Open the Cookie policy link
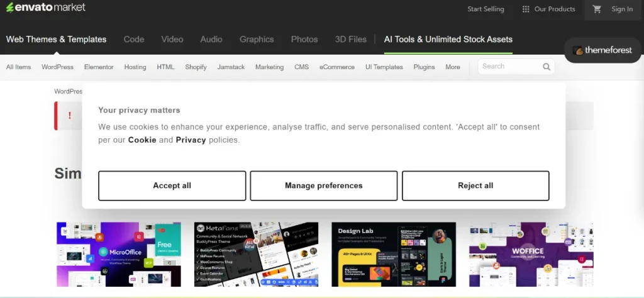 (142, 140)
